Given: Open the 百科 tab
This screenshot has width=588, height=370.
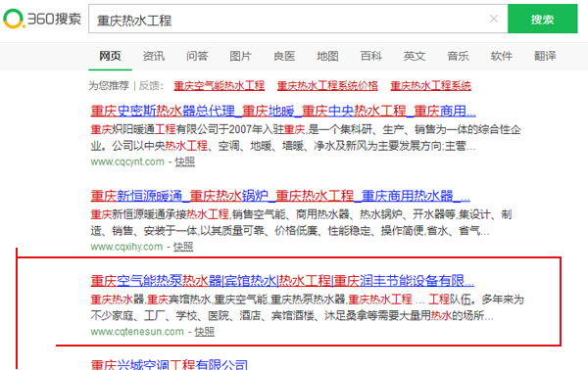Looking at the screenshot, I should [370, 56].
